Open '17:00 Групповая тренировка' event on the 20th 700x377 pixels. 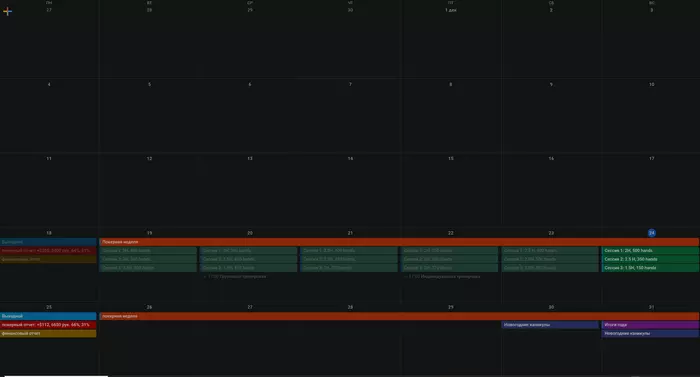(x=235, y=276)
